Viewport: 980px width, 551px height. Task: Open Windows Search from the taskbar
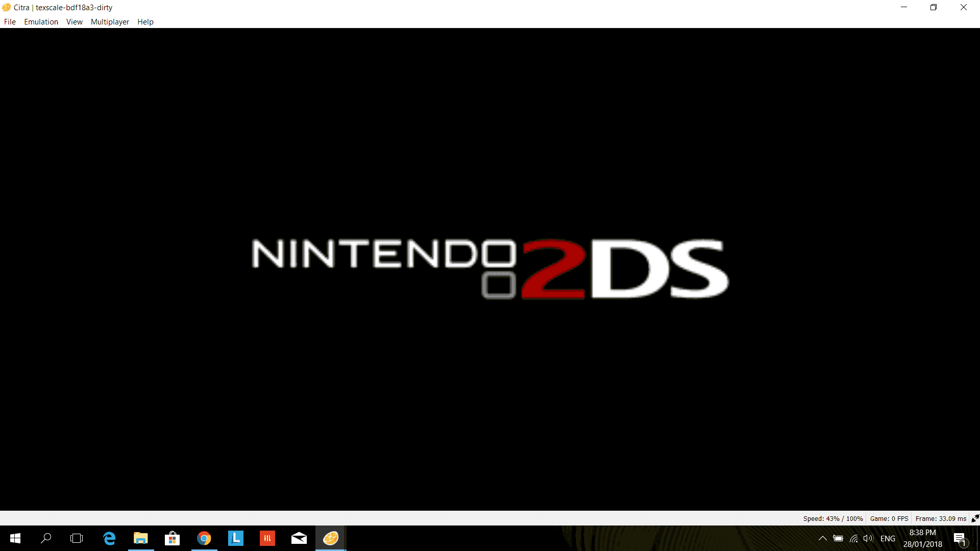46,538
